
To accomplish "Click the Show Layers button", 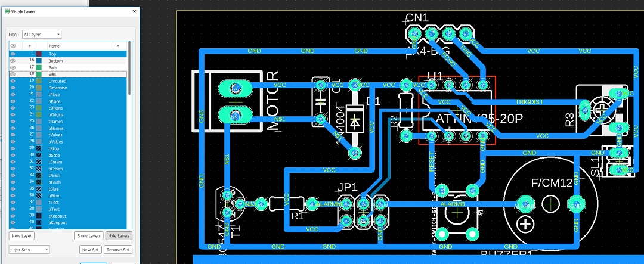I will [x=88, y=235].
